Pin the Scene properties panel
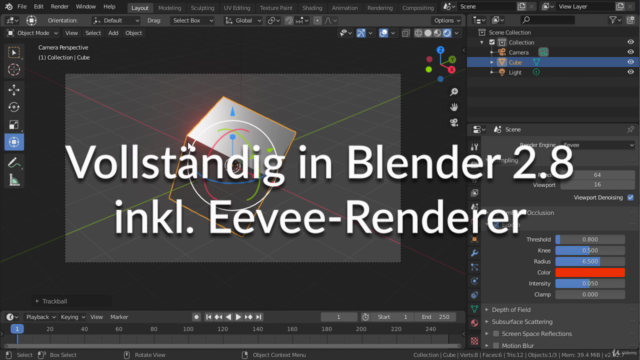This screenshot has width=640, height=360. tap(630, 129)
